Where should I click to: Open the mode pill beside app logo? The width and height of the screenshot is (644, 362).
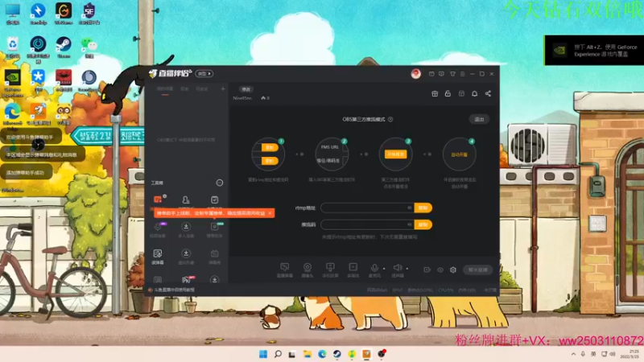pos(204,73)
